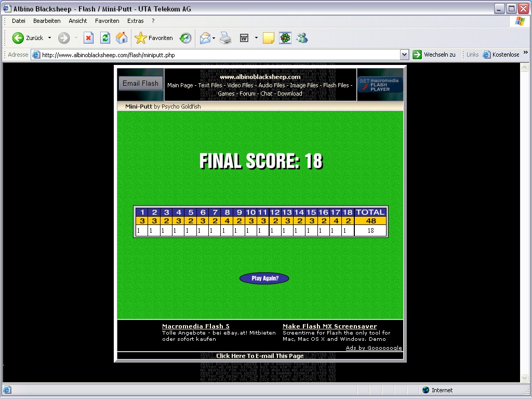532x399 pixels.
Task: Open the Mail icon dropdown arrow
Action: (x=214, y=38)
